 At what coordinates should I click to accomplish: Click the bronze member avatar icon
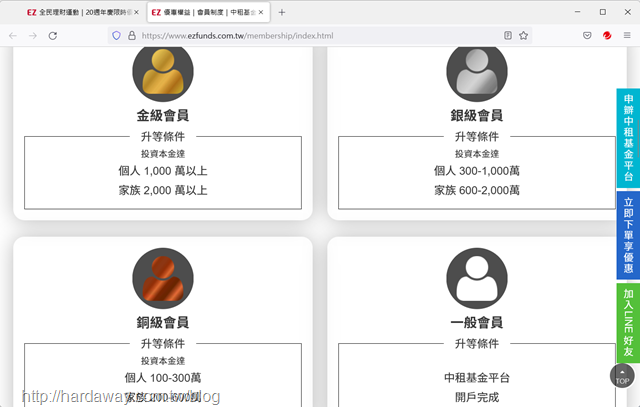[x=163, y=278]
